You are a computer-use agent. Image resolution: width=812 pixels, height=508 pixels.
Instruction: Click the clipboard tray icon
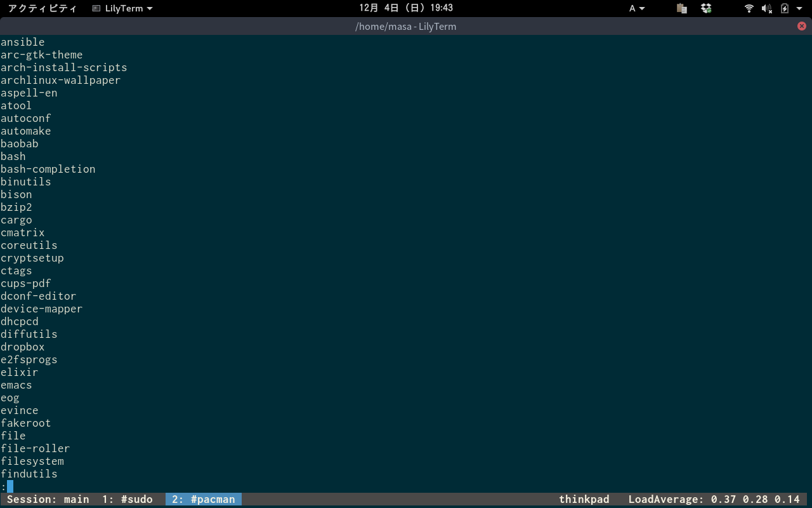coord(682,8)
